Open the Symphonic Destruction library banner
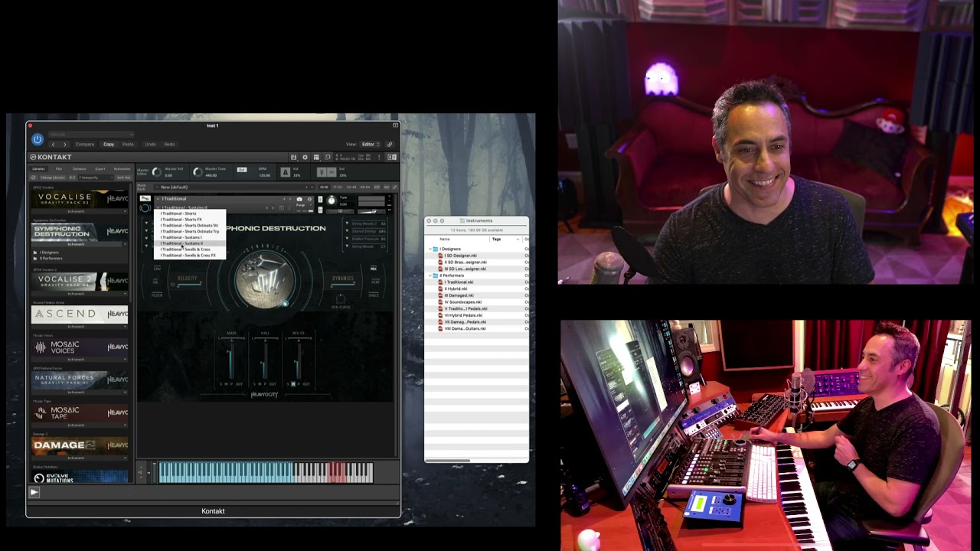This screenshot has height=551, width=980. click(80, 231)
